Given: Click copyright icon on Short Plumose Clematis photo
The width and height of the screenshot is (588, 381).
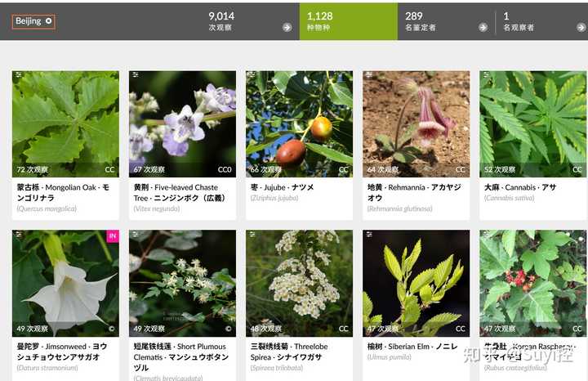Looking at the screenshot, I should point(229,329).
